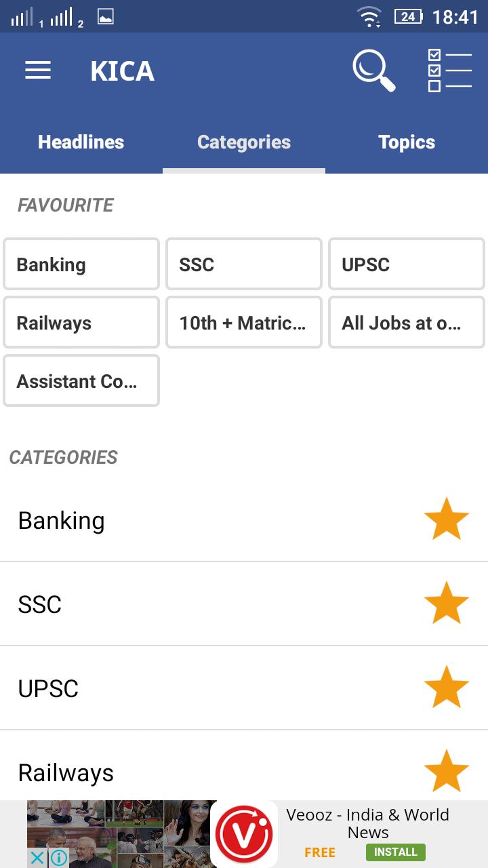Open the Assistant Co... favourite chip

[x=81, y=381]
